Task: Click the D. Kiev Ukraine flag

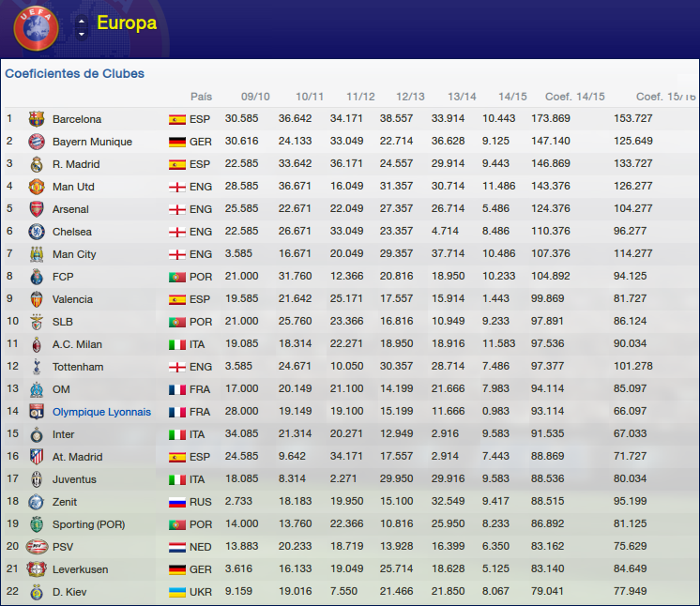Action: point(176,592)
